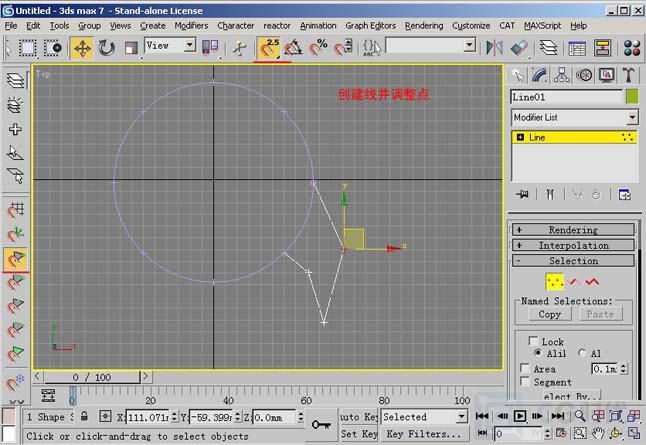The width and height of the screenshot is (646, 445).
Task: Toggle Window/Crossing selection mode
Action: pos(53,49)
